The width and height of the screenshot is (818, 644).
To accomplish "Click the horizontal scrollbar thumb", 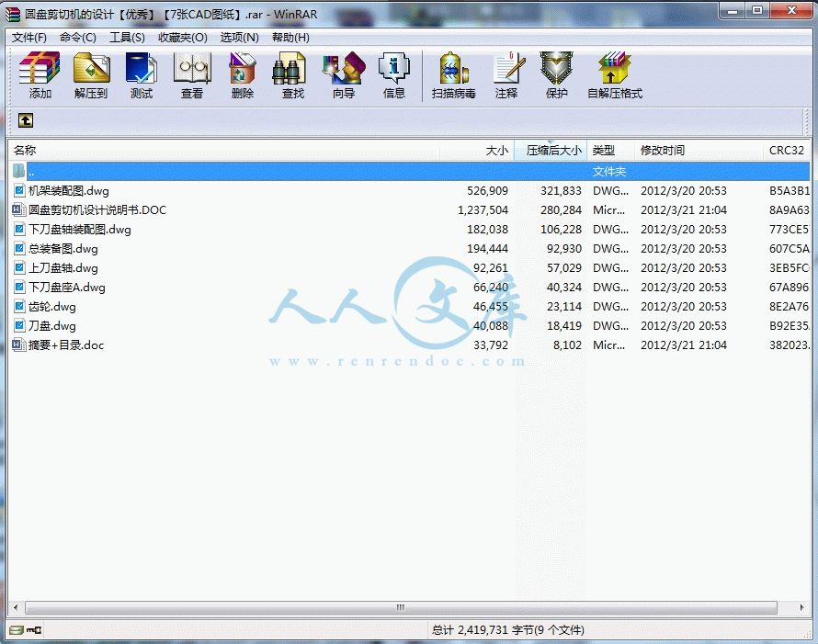I will tap(401, 607).
